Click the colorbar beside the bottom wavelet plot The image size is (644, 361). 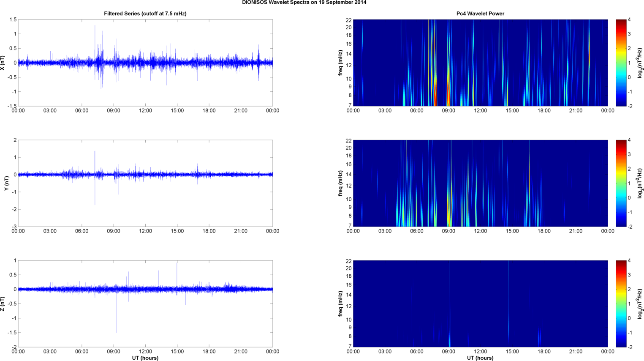[621, 304]
